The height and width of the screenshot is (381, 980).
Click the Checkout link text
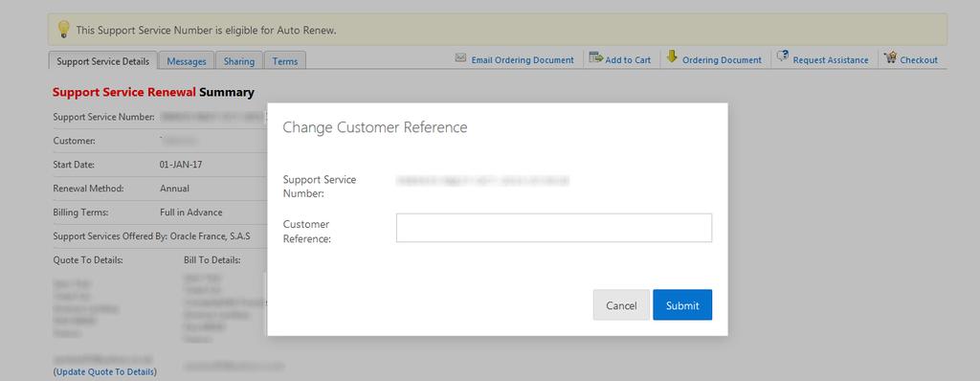919,60
